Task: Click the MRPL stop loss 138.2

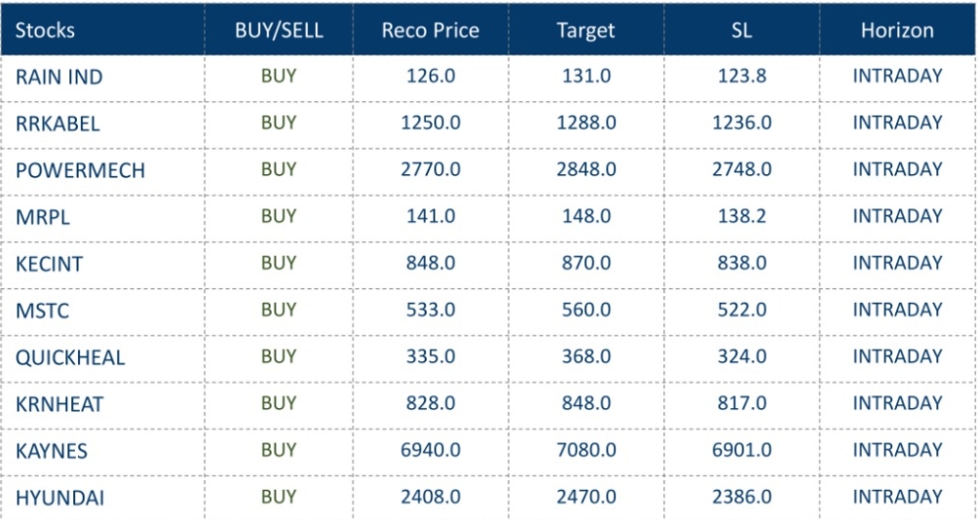Action: 741,216
